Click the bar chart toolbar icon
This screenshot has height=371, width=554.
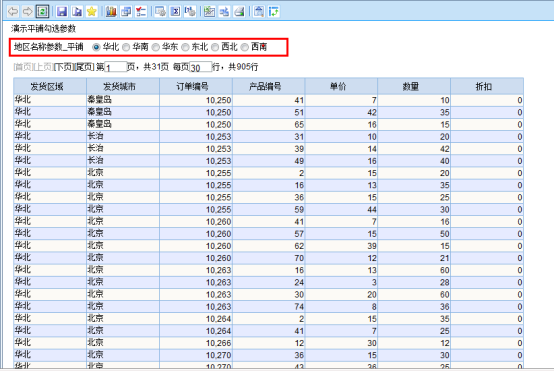[x=111, y=12]
